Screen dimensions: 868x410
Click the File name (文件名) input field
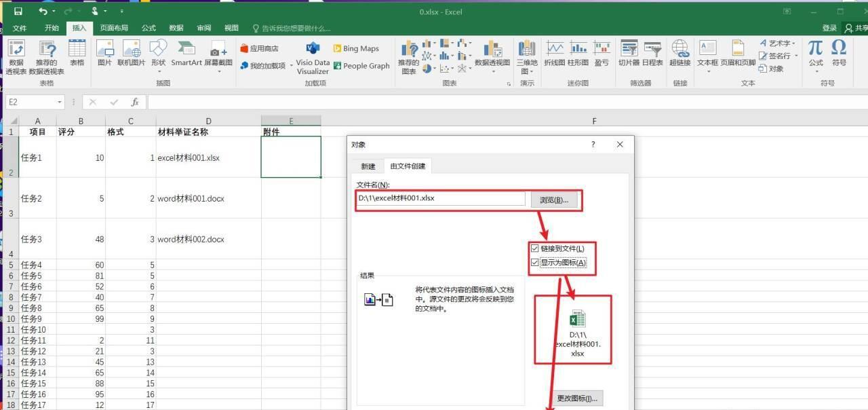[x=441, y=198]
